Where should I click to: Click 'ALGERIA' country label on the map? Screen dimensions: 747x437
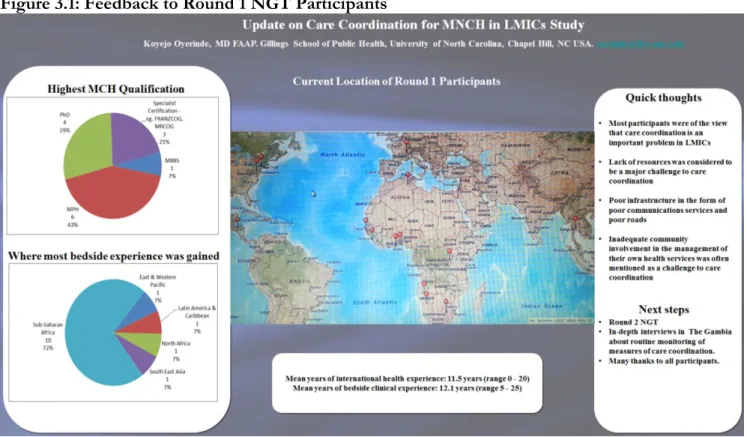click(400, 197)
